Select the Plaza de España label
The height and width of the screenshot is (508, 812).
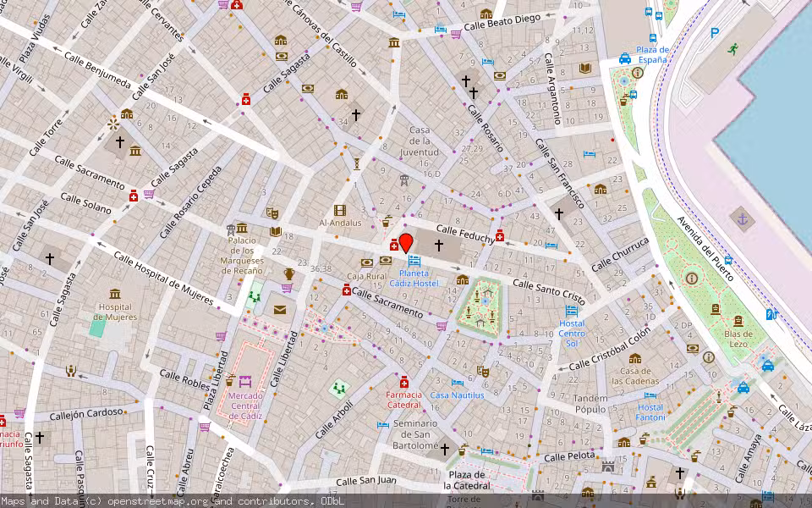652,54
